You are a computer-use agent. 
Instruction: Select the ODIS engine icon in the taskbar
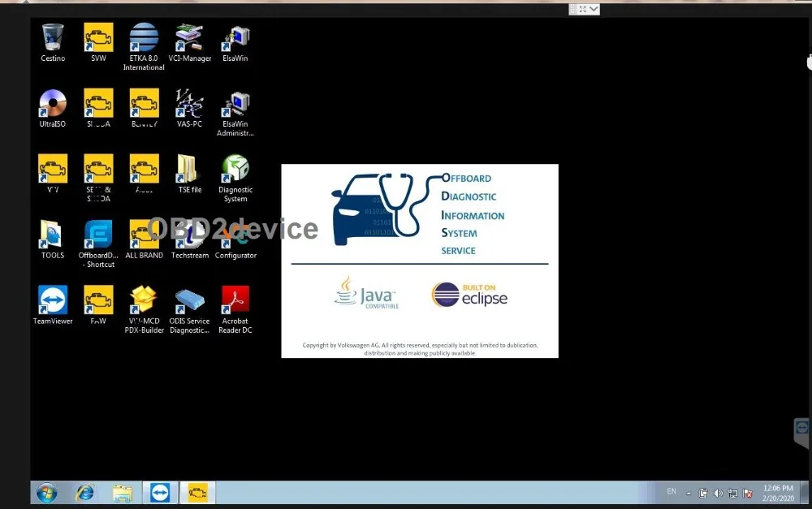(197, 493)
